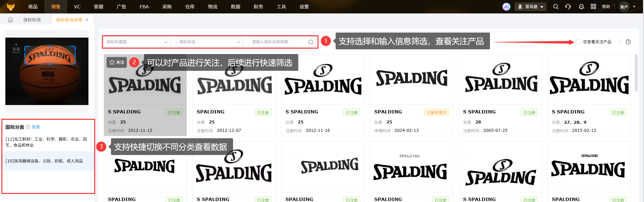Click the registration date 2015-02-12
Screen dimensions: 644x202
coord(584,131)
